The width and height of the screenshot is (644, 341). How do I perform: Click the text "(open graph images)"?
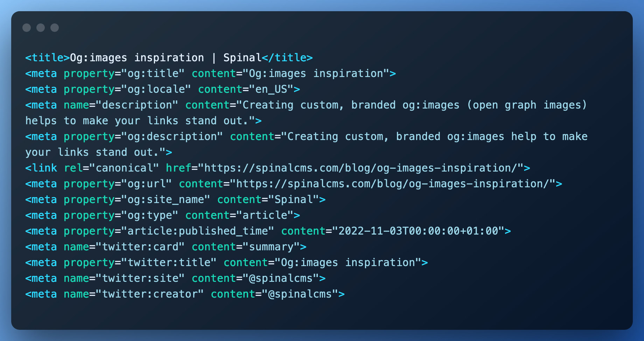527,105
